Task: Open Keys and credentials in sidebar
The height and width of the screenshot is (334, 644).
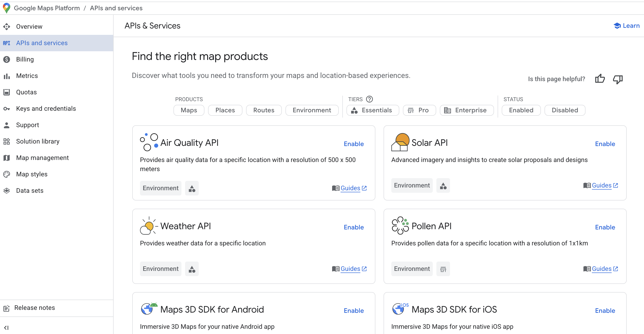Action: coord(46,109)
